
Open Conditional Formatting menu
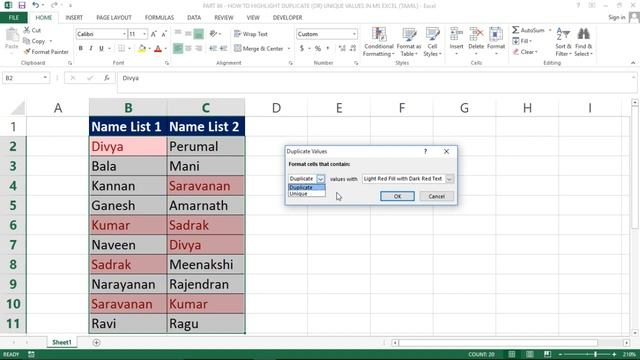(379, 42)
